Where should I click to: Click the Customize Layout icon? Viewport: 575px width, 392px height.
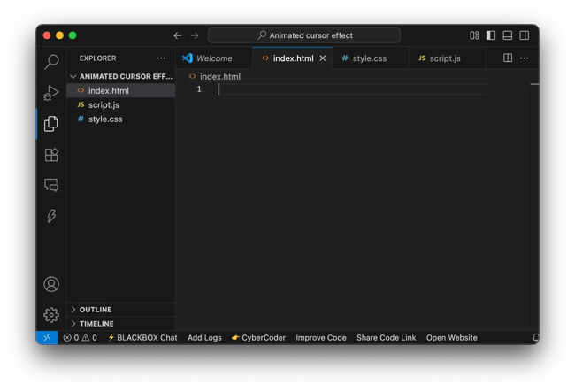tap(475, 35)
